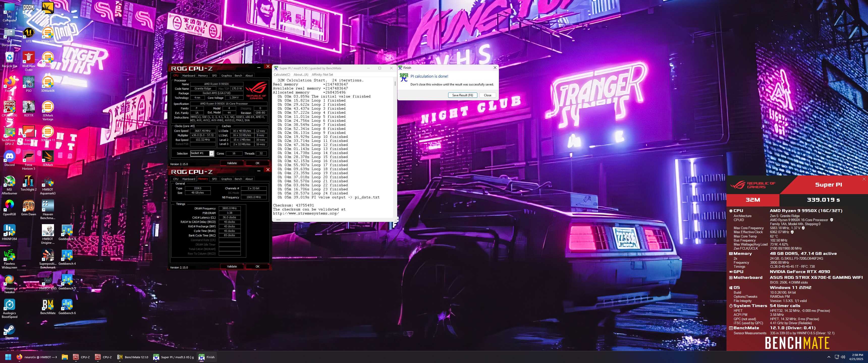Click the volume icon in system tray
The image size is (868, 363).
(843, 357)
